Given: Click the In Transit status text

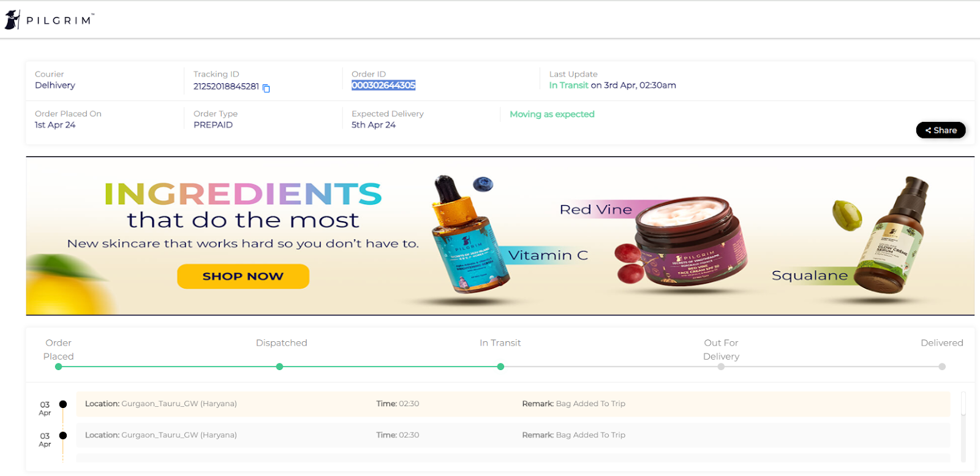Looking at the screenshot, I should [568, 85].
